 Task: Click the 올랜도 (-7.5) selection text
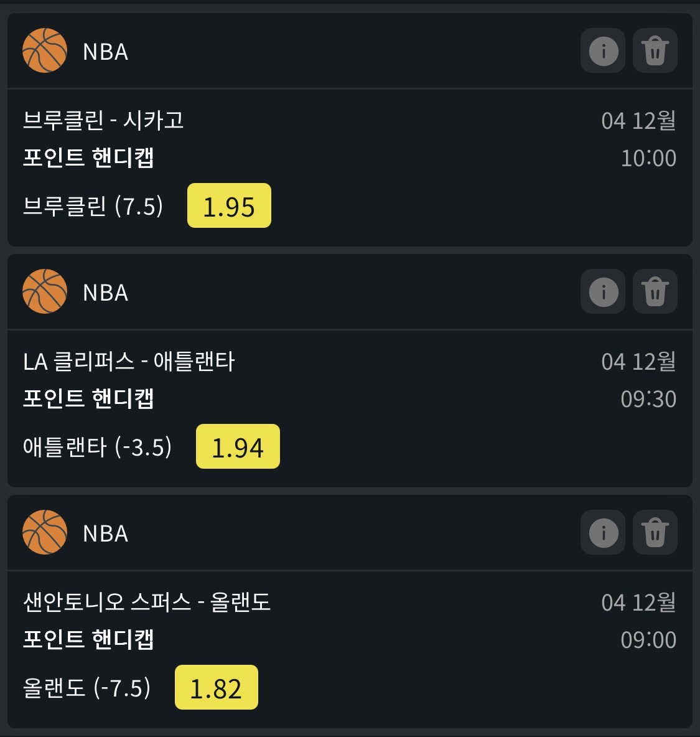click(87, 688)
